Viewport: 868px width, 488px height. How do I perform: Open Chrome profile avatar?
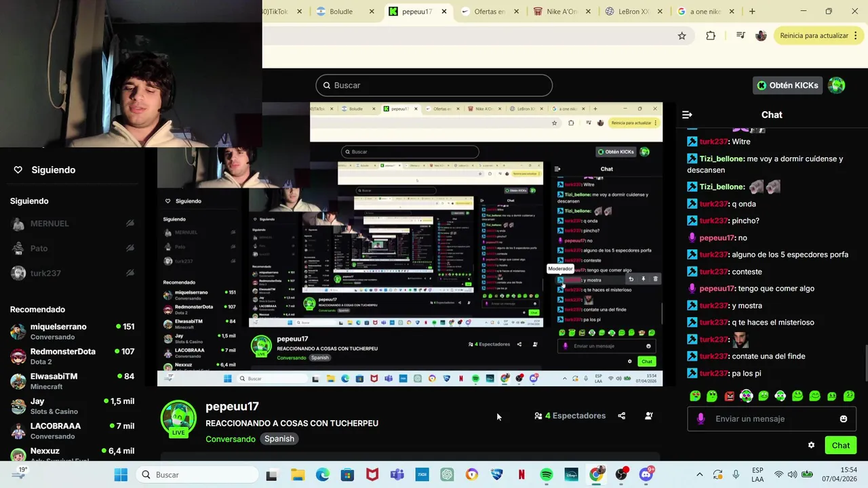click(761, 36)
